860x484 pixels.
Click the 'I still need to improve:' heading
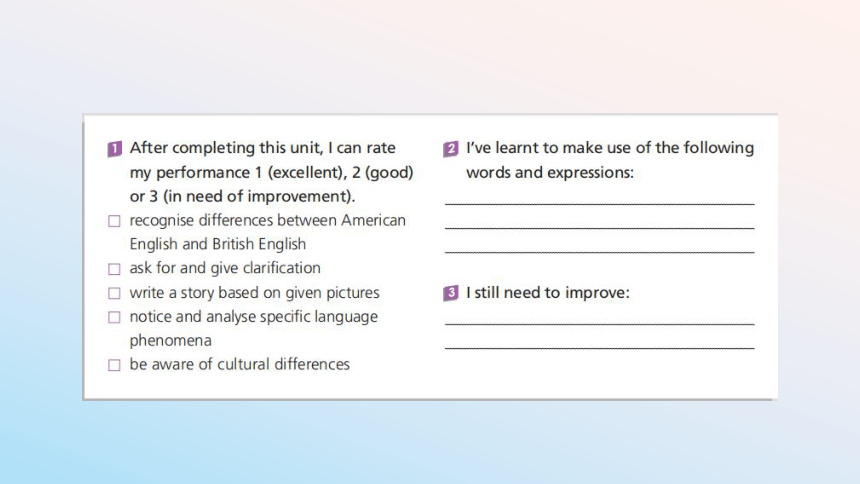pos(547,292)
